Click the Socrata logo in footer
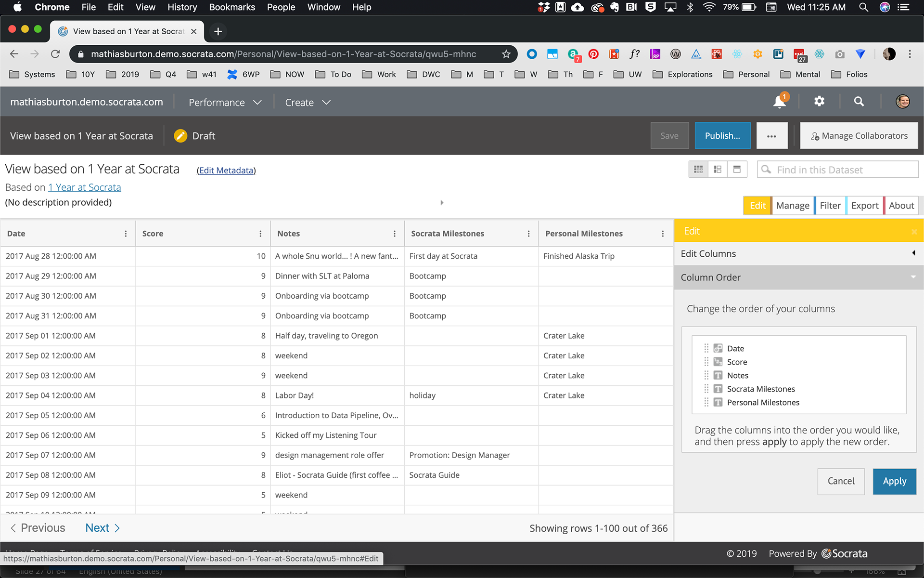Image resolution: width=924 pixels, height=578 pixels. point(845,553)
